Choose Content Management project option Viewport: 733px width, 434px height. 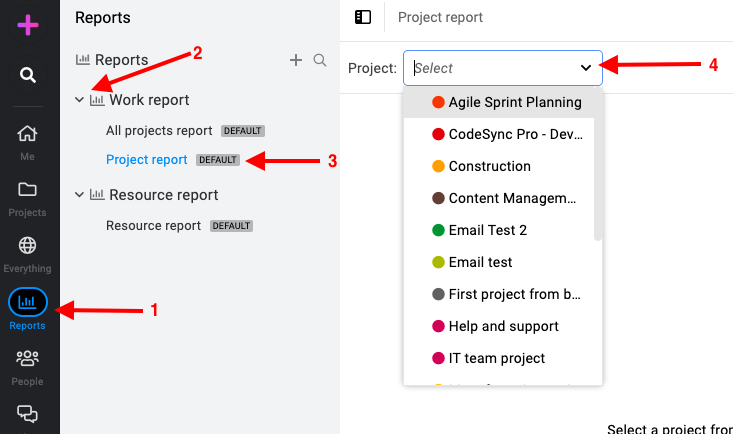click(499, 198)
